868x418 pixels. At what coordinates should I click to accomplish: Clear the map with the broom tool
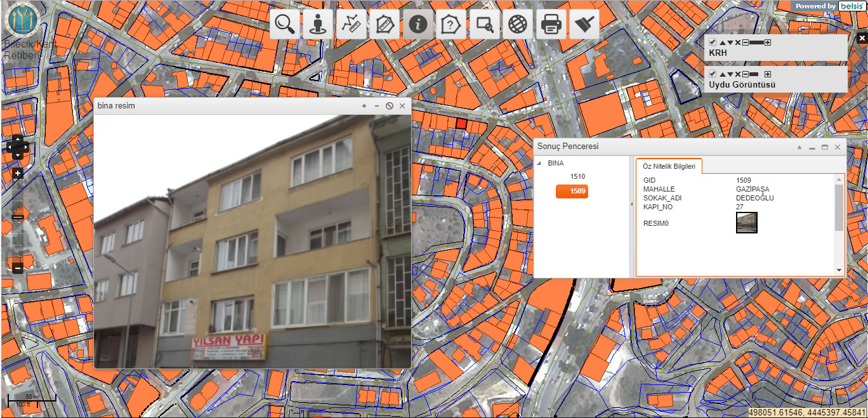click(x=584, y=24)
